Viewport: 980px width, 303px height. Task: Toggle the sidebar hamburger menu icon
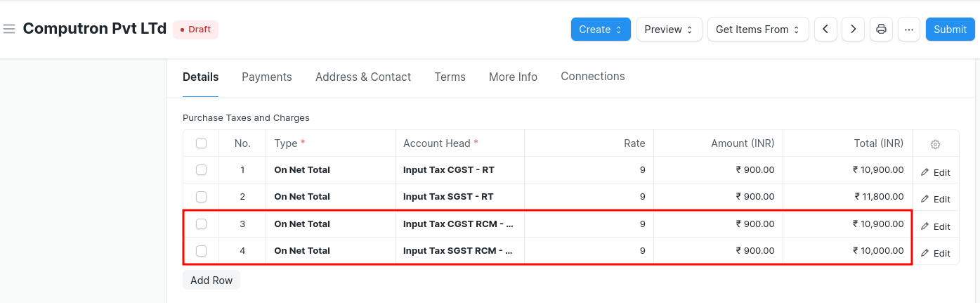pyautogui.click(x=9, y=29)
